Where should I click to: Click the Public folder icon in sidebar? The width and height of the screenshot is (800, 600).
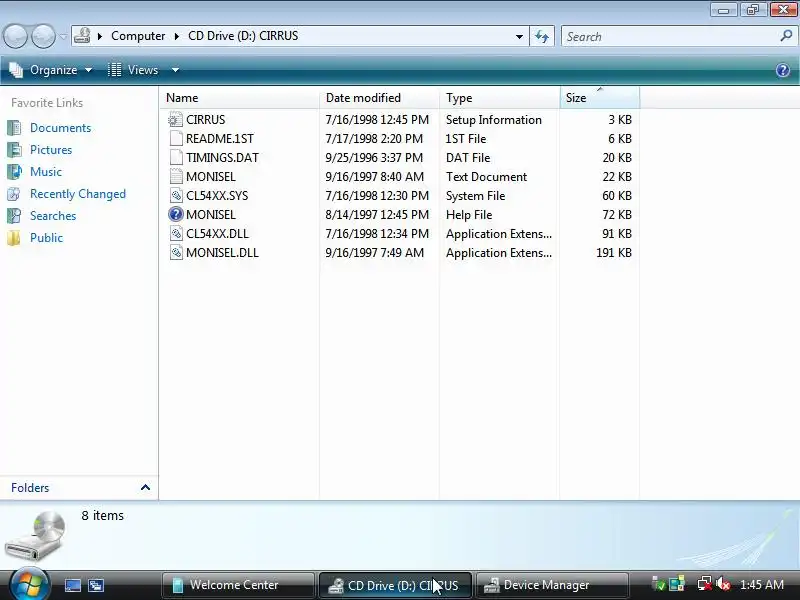click(14, 238)
